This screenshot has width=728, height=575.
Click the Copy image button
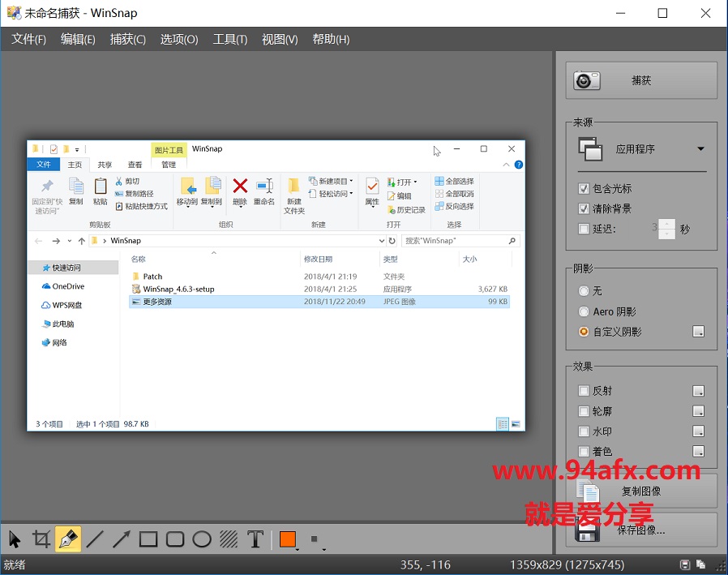pos(641,491)
